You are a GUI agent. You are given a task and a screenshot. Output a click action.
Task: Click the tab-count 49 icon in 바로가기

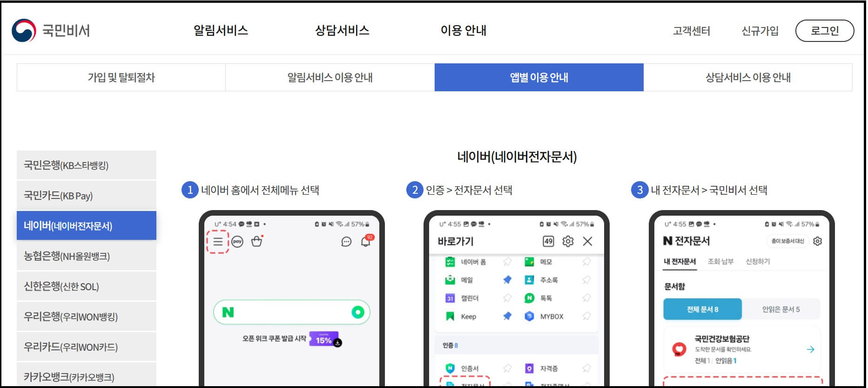[x=548, y=241]
